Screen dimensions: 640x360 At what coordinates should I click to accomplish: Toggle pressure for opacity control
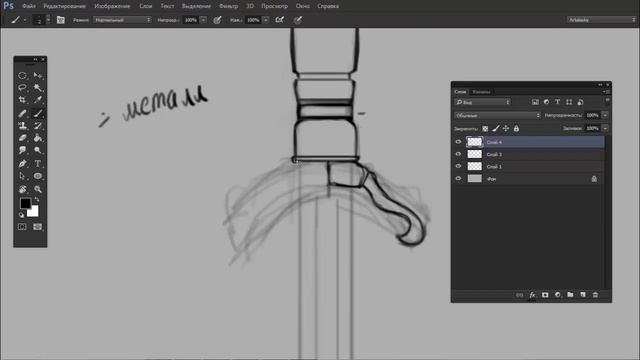(x=217, y=20)
